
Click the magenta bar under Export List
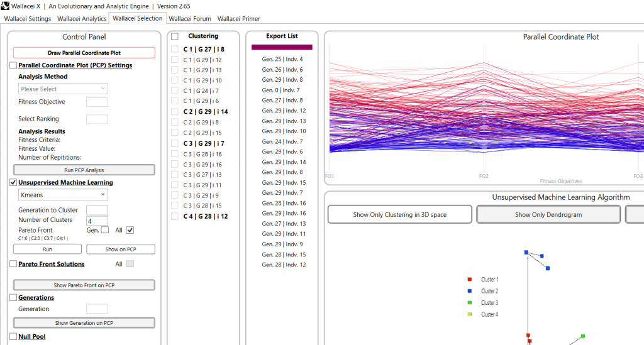coord(282,47)
